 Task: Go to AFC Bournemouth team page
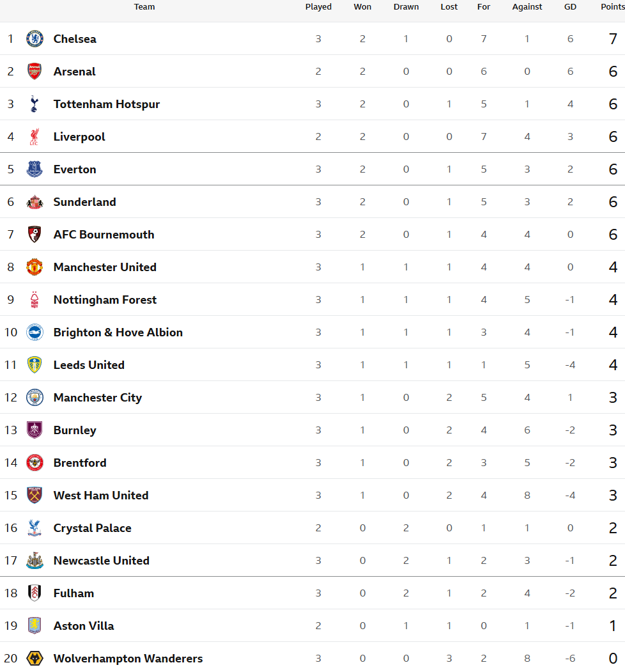[x=104, y=235]
